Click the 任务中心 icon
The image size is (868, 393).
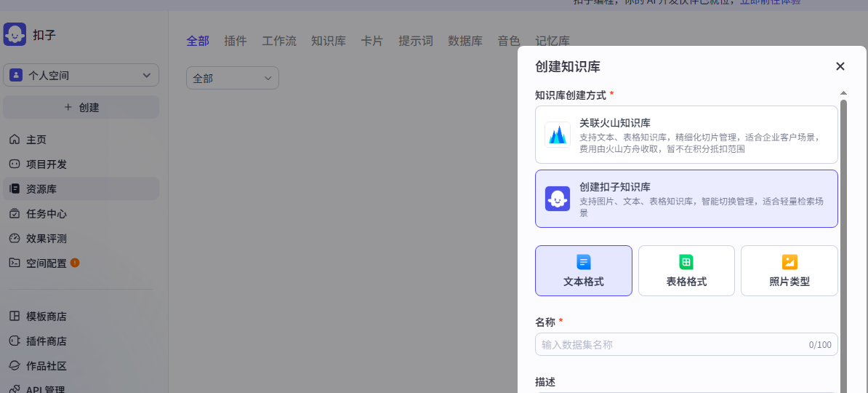point(15,213)
